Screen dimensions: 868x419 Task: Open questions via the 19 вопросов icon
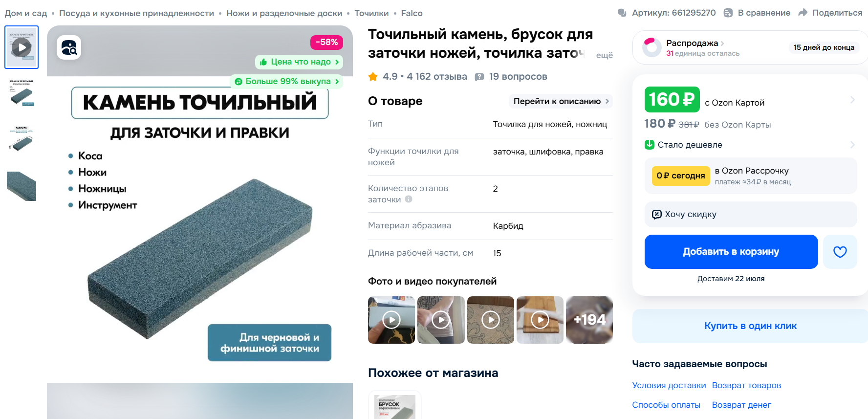479,77
